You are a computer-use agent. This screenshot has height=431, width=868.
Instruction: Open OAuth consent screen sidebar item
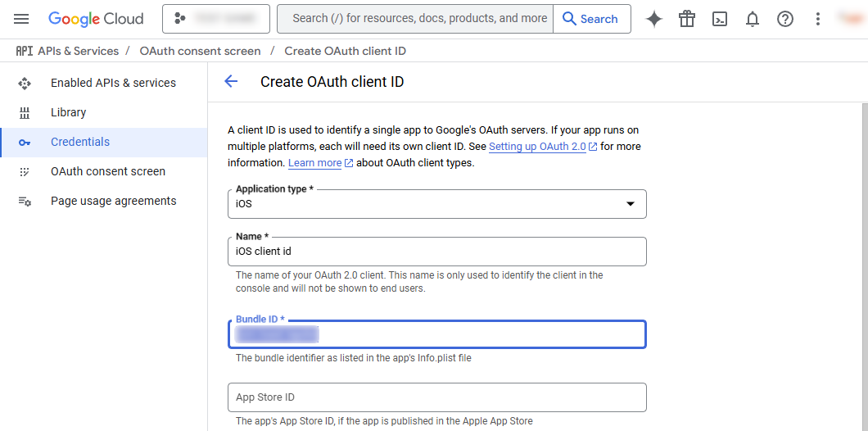click(x=104, y=172)
